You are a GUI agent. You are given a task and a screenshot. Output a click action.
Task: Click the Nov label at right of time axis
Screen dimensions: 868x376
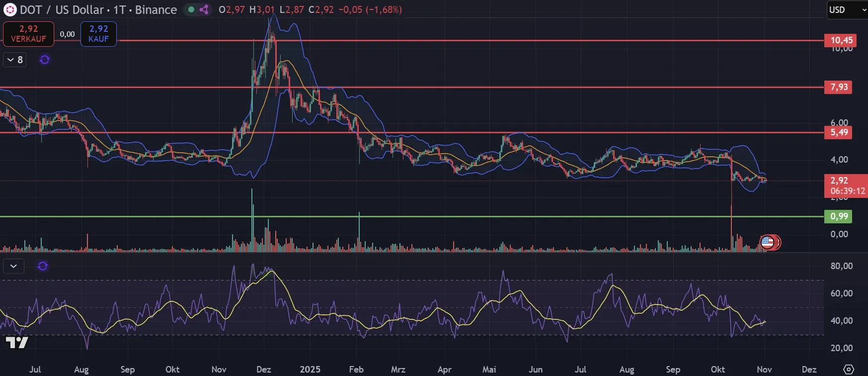pyautogui.click(x=764, y=370)
